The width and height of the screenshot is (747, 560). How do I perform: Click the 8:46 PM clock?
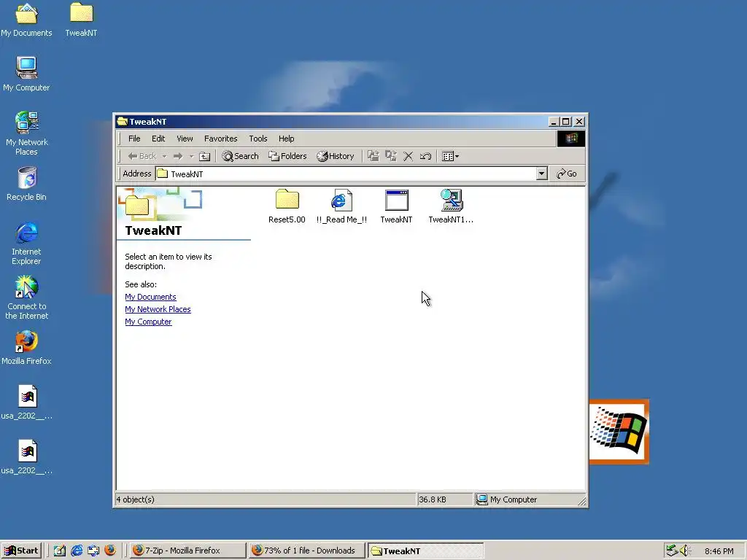click(719, 551)
